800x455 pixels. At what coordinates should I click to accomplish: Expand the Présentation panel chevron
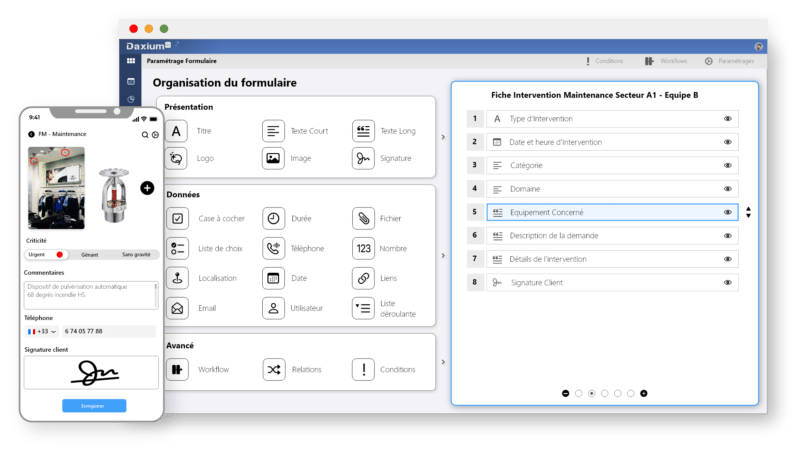pyautogui.click(x=443, y=137)
